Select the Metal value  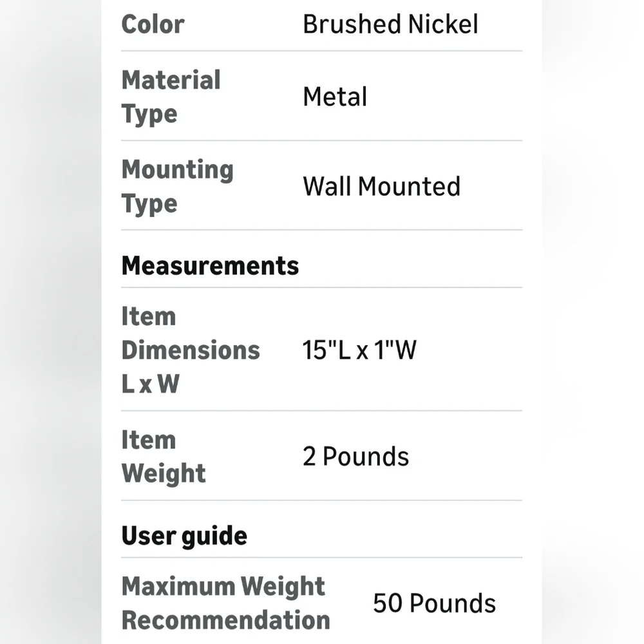tap(335, 97)
